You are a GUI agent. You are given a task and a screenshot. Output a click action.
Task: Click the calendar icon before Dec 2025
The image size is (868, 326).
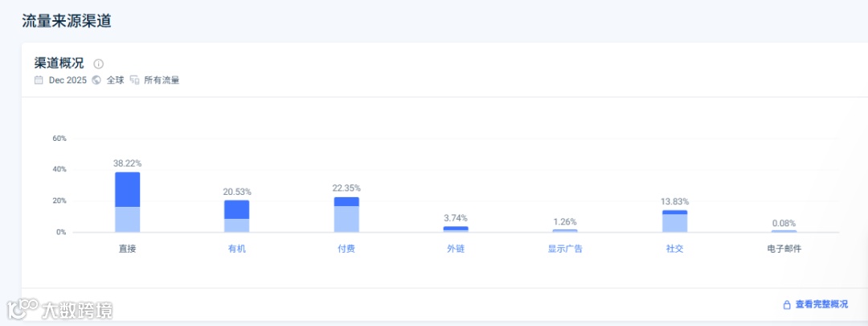[39, 80]
